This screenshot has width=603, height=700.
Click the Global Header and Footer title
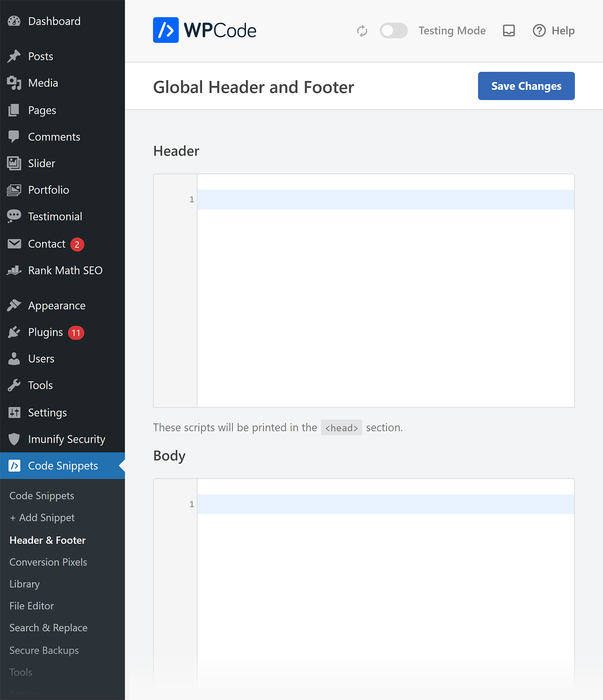pos(254,87)
